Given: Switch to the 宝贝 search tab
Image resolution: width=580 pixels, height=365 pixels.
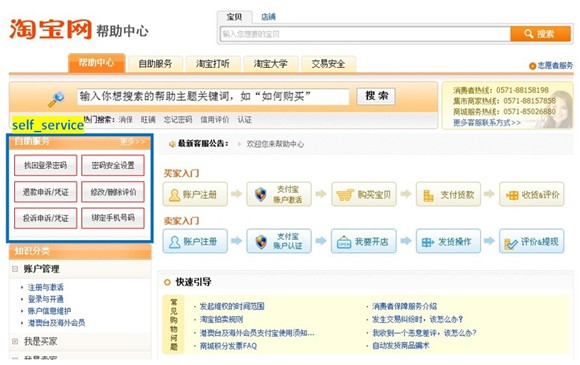Looking at the screenshot, I should [x=235, y=17].
